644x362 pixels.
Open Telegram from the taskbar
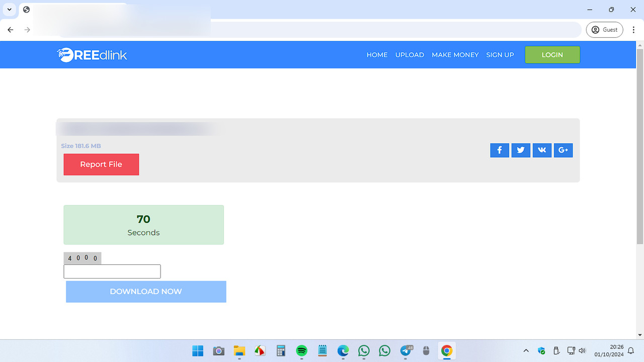[x=406, y=351]
